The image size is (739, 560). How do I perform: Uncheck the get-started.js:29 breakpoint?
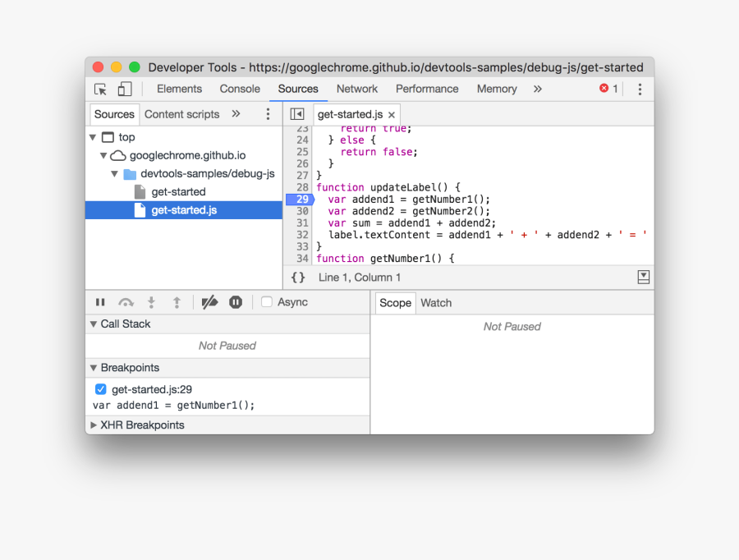pyautogui.click(x=101, y=389)
